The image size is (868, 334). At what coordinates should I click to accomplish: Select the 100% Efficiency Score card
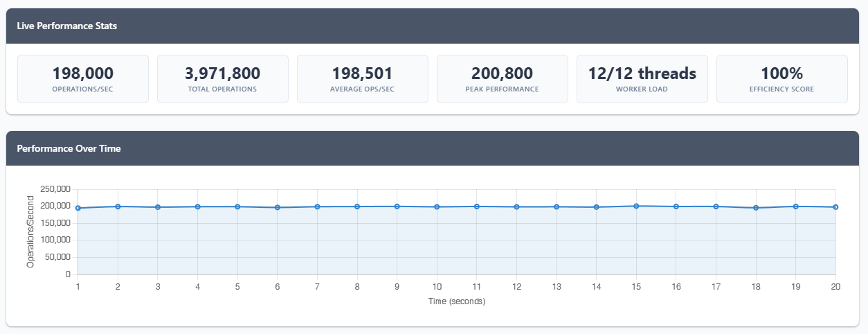(x=781, y=79)
